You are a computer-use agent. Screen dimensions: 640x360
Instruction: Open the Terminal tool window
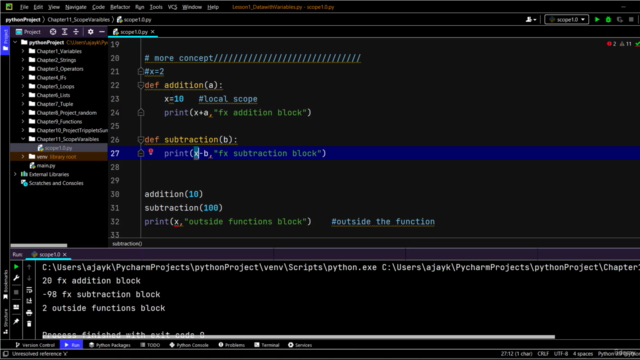click(x=267, y=345)
